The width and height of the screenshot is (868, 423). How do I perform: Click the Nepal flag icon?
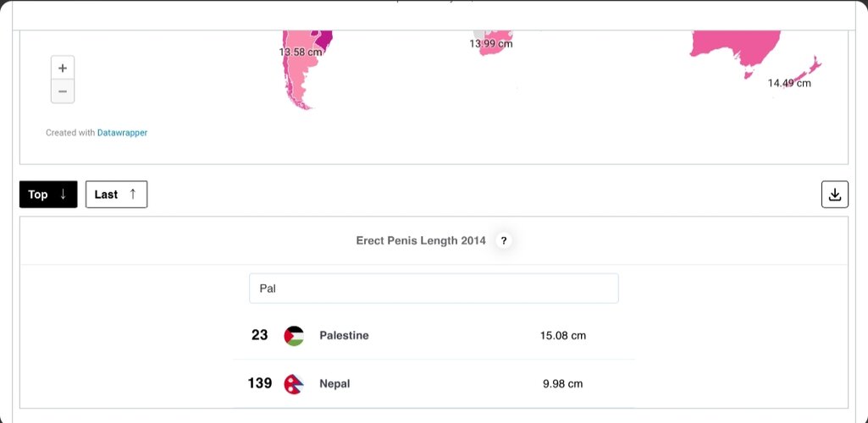coord(294,384)
